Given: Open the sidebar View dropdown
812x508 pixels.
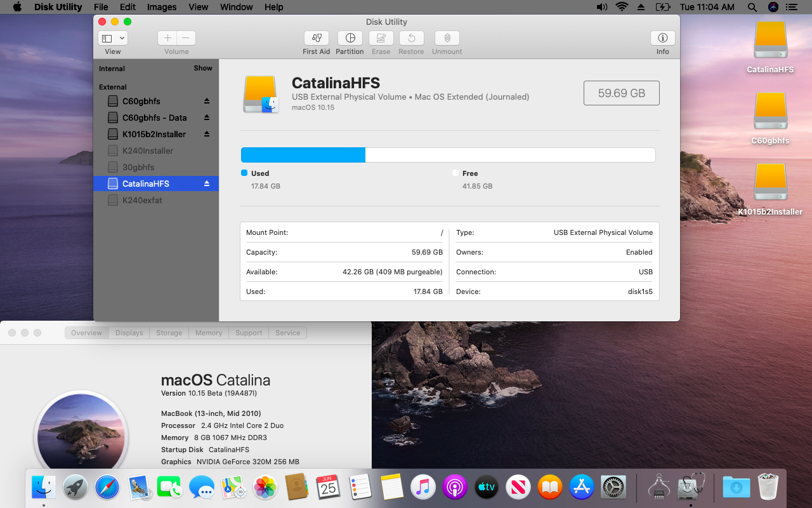Looking at the screenshot, I should pos(113,38).
